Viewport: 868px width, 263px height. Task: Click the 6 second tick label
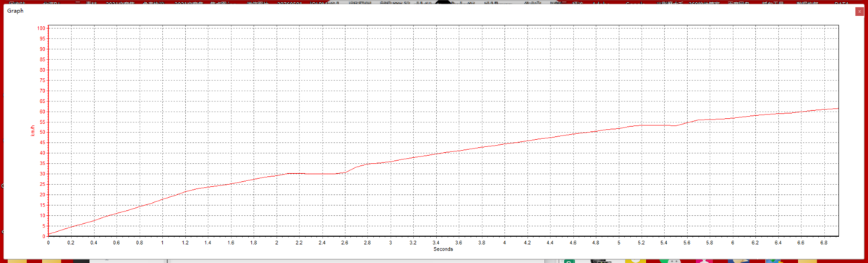click(x=733, y=243)
